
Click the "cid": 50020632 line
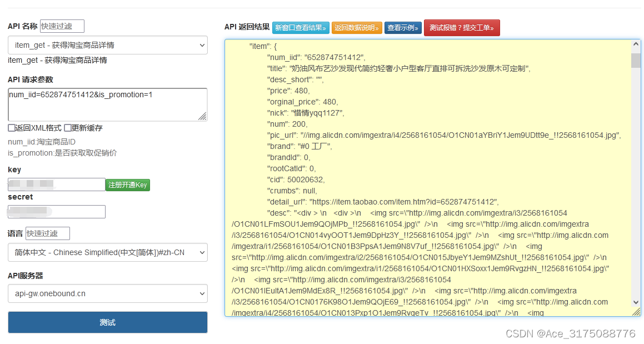(x=296, y=179)
